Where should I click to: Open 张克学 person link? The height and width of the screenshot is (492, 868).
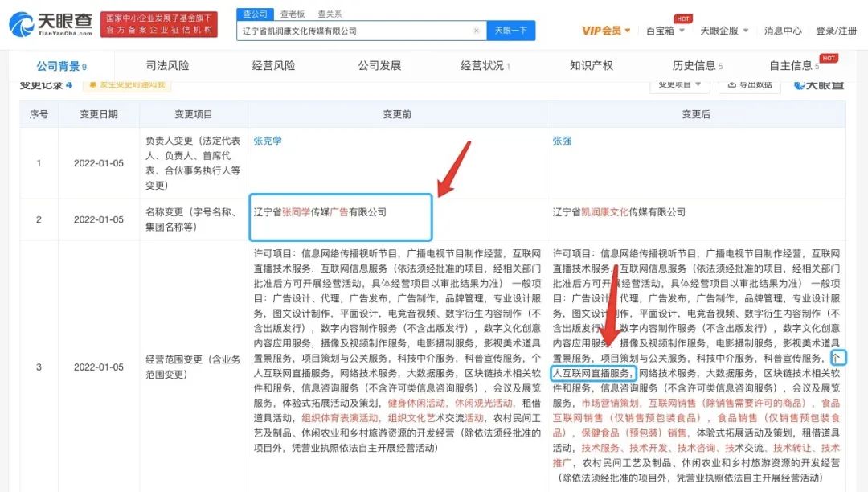(x=268, y=141)
